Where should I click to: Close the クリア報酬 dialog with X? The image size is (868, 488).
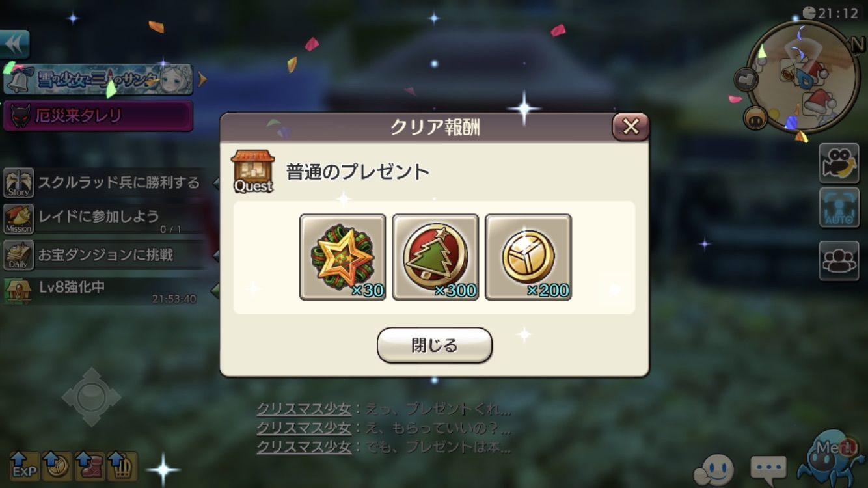click(x=631, y=127)
